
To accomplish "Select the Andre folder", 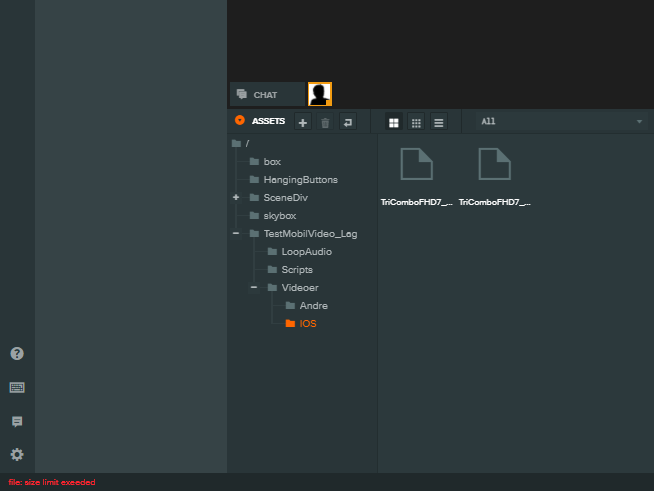I will coord(313,305).
